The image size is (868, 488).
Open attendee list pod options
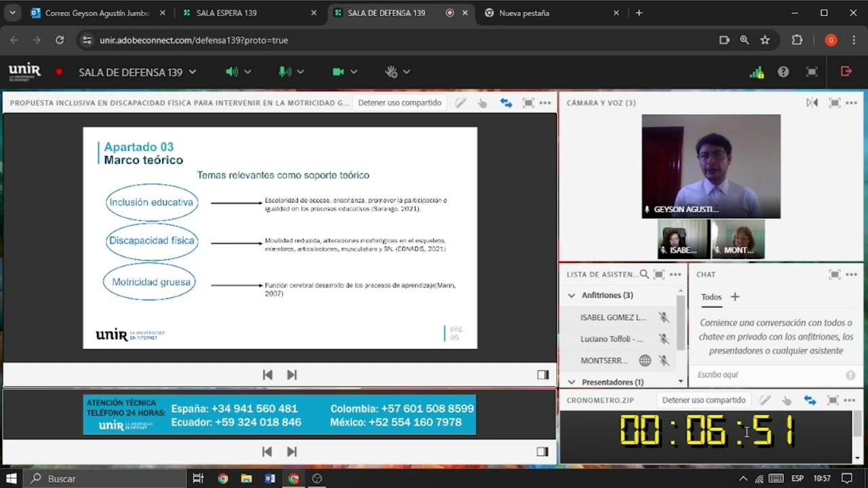tap(675, 274)
